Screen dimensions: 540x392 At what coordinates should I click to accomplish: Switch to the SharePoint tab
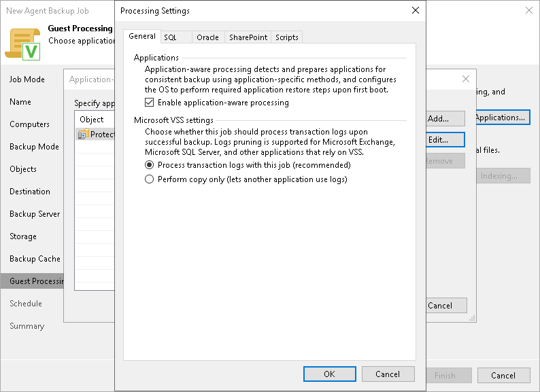248,37
